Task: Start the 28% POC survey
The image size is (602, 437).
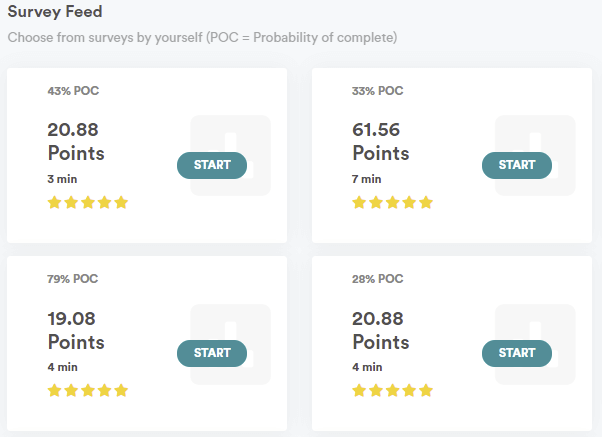Action: pyautogui.click(x=517, y=353)
